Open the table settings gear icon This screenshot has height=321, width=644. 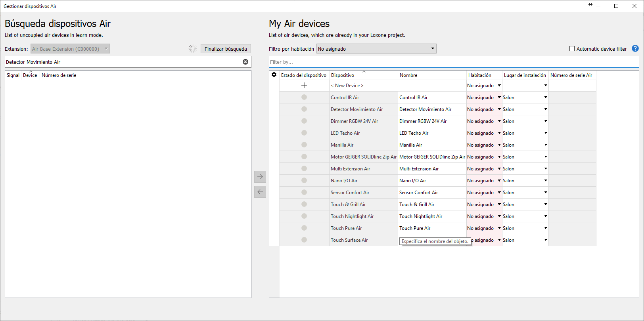[274, 75]
